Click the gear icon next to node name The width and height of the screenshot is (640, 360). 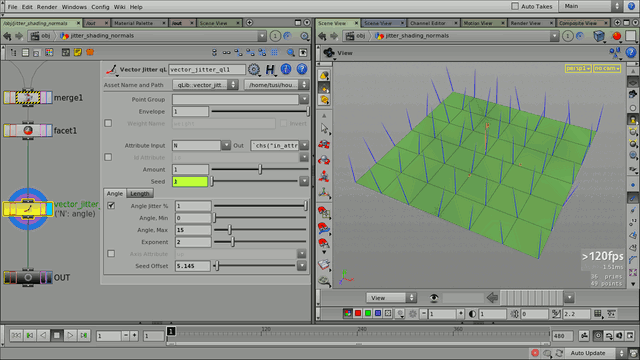point(254,69)
